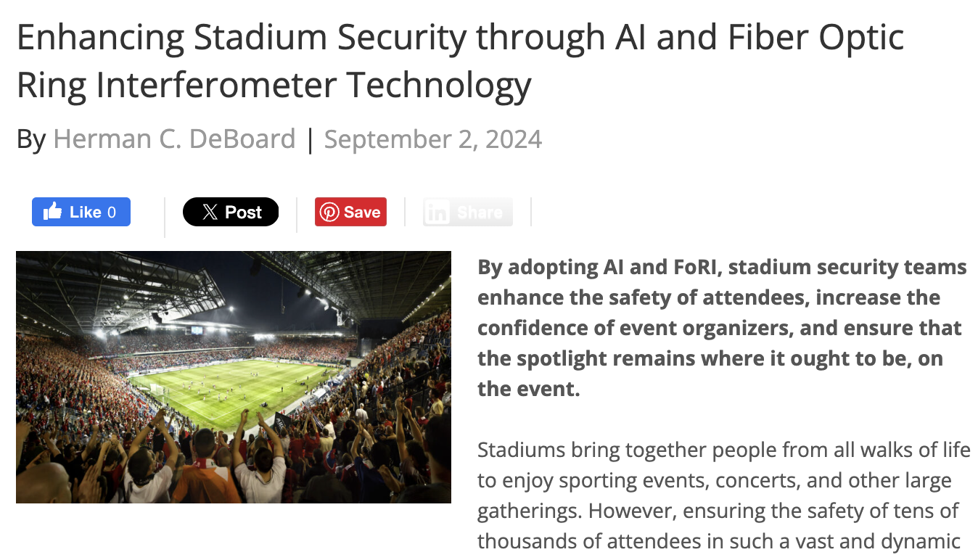Click the publication date September 2, 2024
Image resolution: width=978 pixels, height=560 pixels.
432,138
